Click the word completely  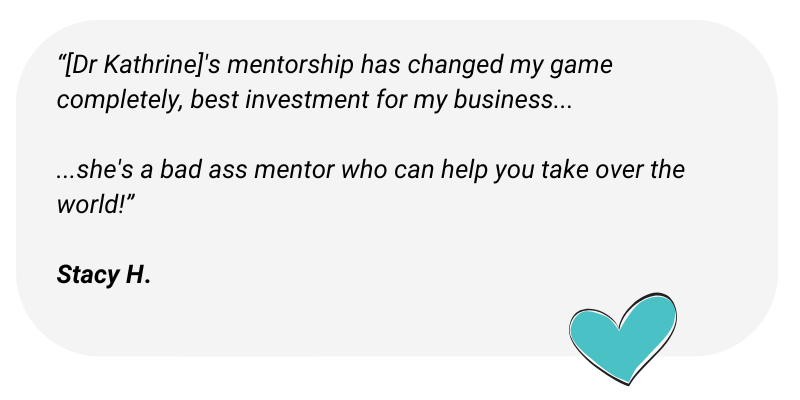pos(120,101)
